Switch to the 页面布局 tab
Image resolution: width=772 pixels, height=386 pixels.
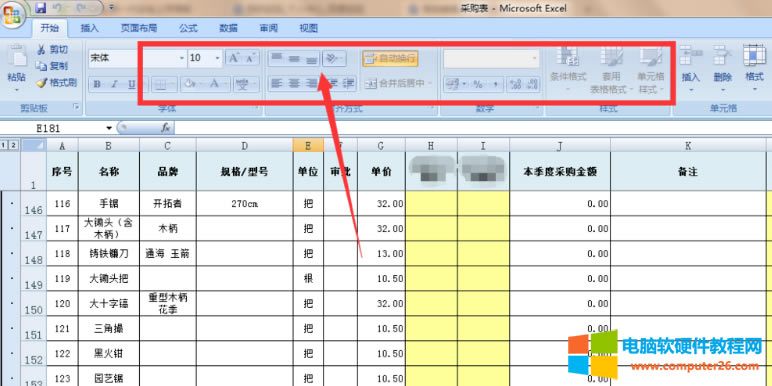(x=139, y=28)
